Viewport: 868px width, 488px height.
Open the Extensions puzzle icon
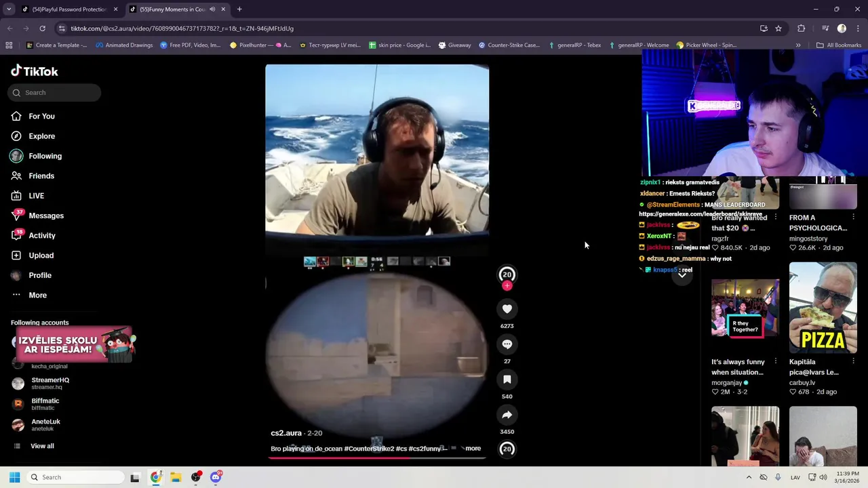802,28
